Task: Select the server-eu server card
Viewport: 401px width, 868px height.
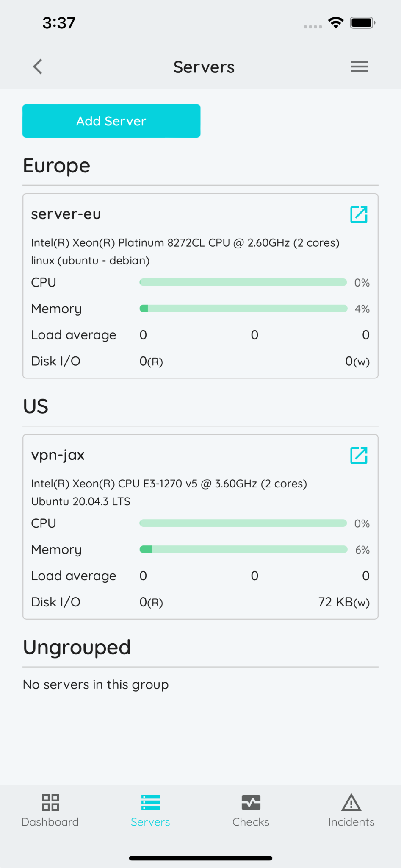Action: [200, 286]
